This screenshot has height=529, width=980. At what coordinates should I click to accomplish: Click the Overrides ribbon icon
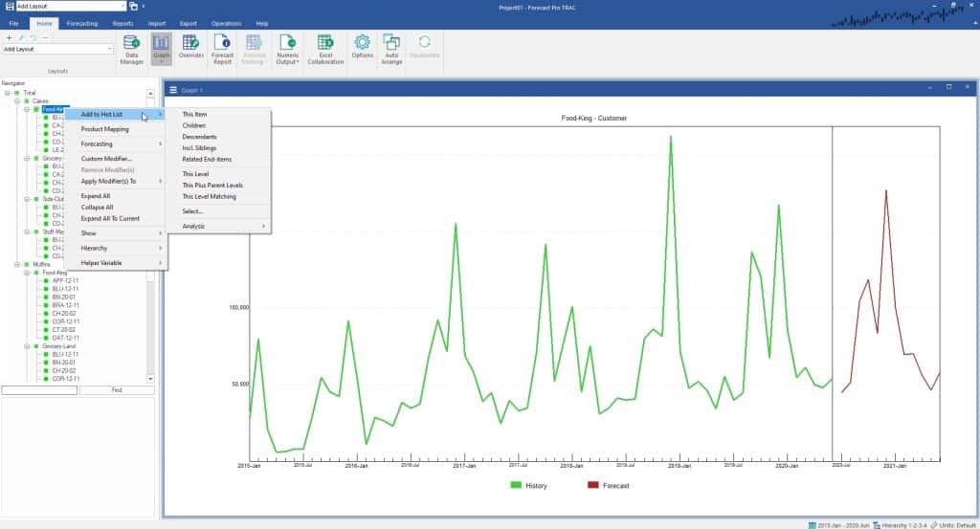[191, 49]
